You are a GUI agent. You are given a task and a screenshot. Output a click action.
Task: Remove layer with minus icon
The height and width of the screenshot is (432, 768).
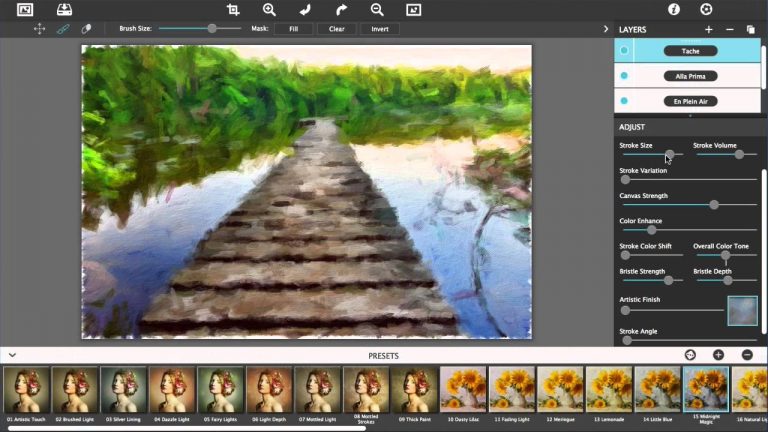(x=730, y=29)
